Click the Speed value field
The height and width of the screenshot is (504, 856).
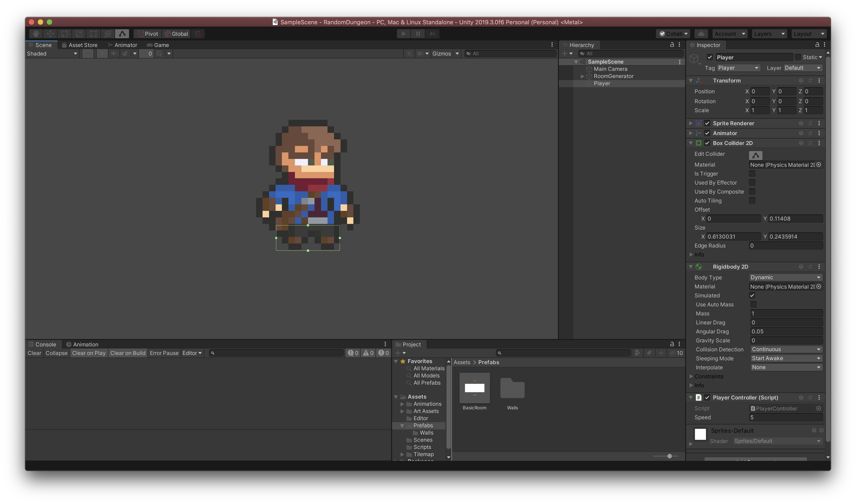point(786,417)
